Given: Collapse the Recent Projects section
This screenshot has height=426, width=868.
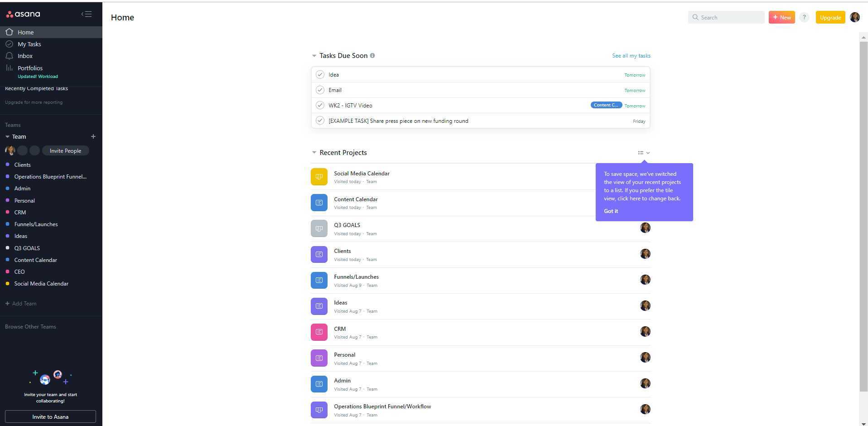Looking at the screenshot, I should pos(314,153).
